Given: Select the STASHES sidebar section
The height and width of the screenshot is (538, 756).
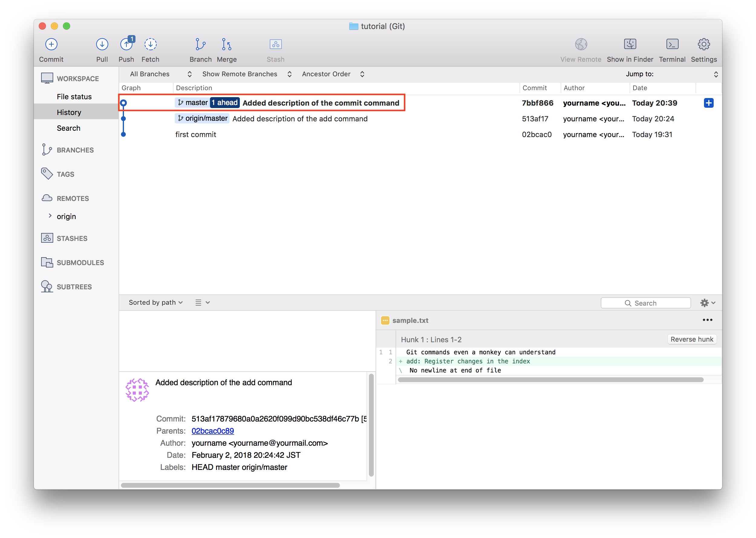Looking at the screenshot, I should pyautogui.click(x=72, y=238).
